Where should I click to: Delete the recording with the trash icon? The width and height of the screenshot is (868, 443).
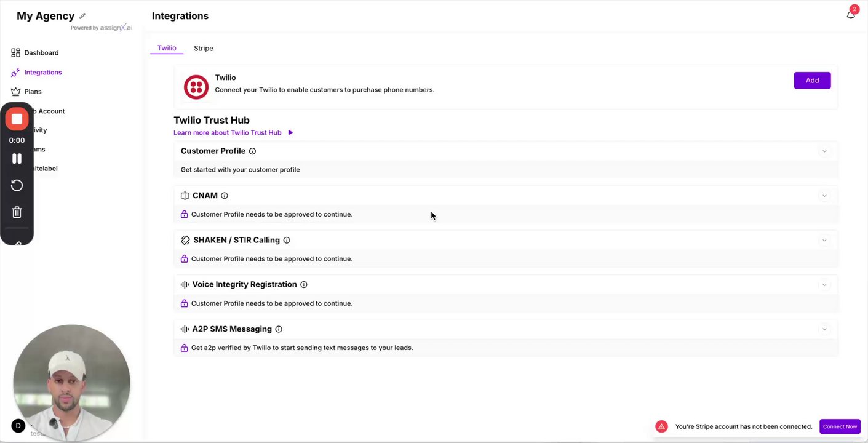coord(17,212)
